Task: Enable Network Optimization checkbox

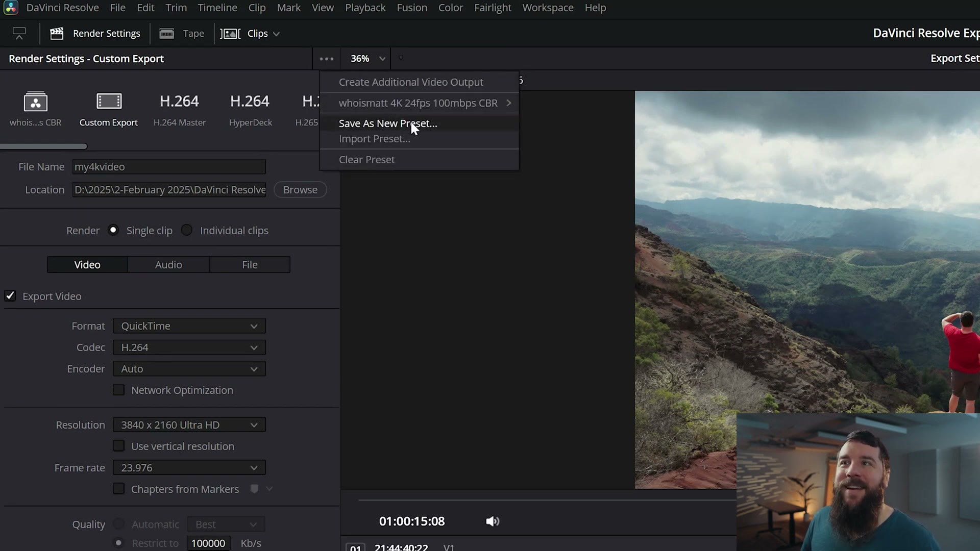Action: pos(118,390)
